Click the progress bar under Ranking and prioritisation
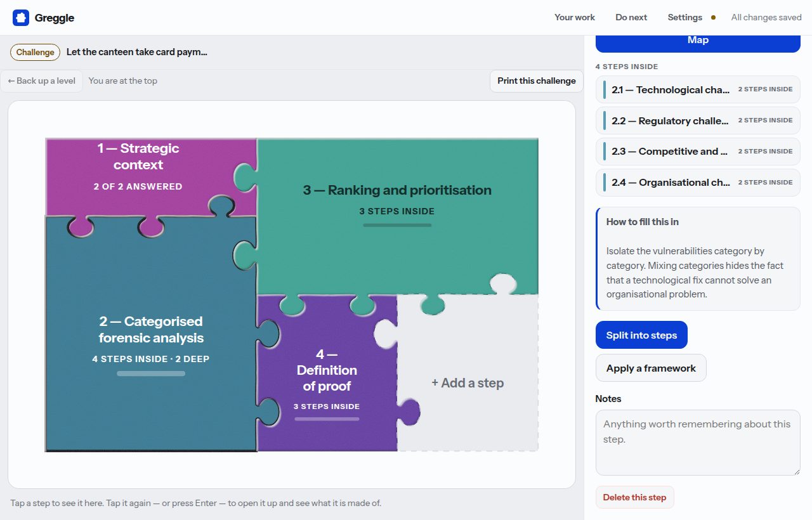812x520 pixels. click(397, 225)
